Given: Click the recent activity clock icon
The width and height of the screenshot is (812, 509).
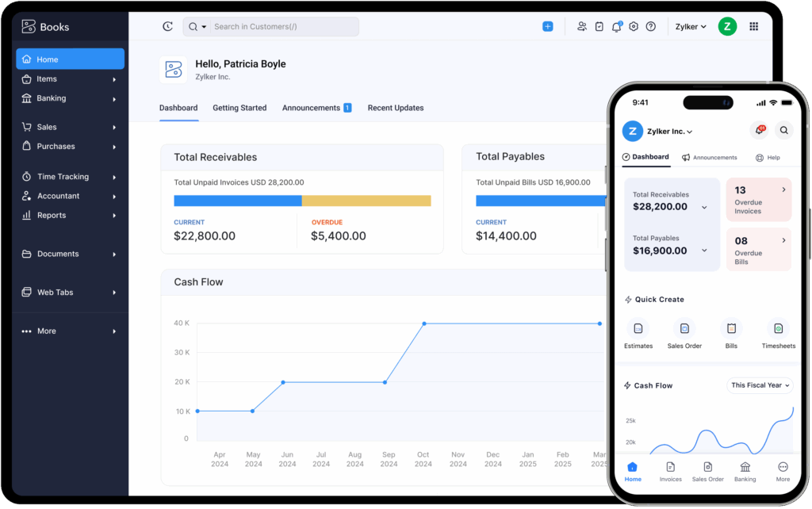Looking at the screenshot, I should (167, 27).
